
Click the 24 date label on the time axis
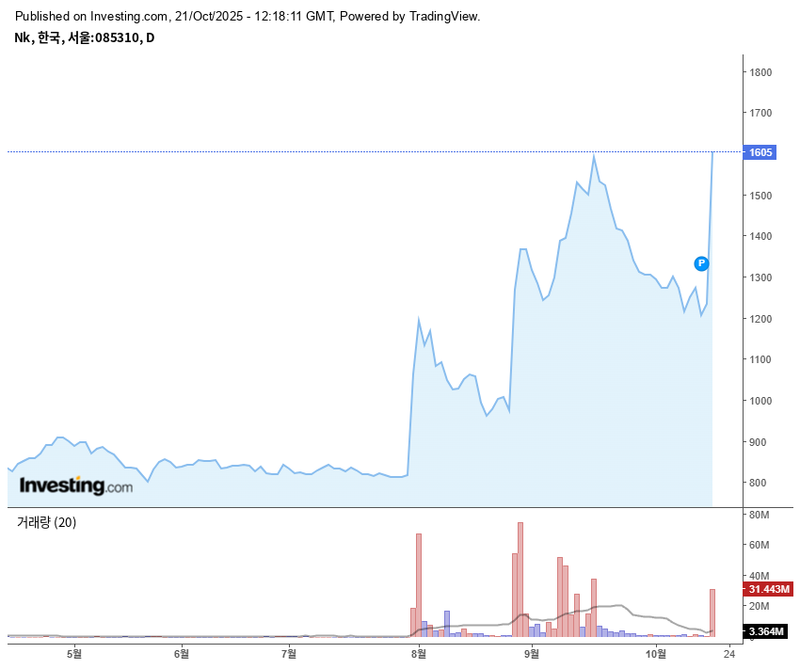click(729, 653)
